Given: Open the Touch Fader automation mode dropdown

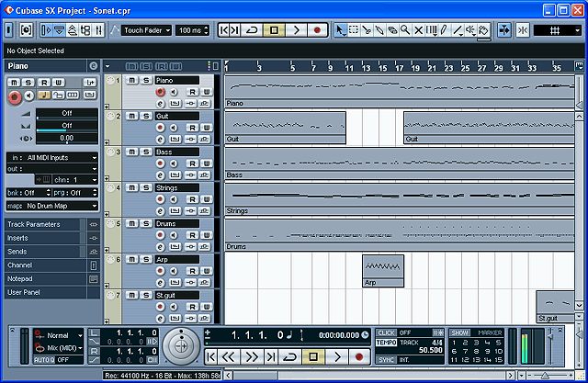Looking at the screenshot, I should pyautogui.click(x=146, y=30).
